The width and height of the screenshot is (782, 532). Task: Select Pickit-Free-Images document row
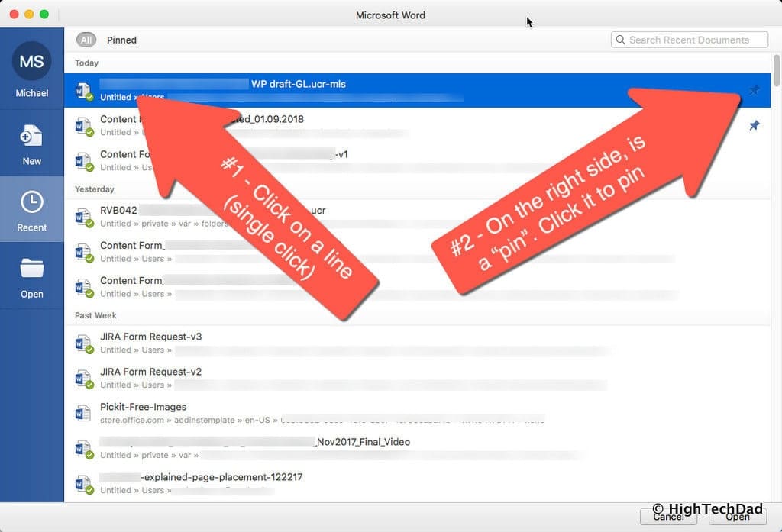point(418,414)
